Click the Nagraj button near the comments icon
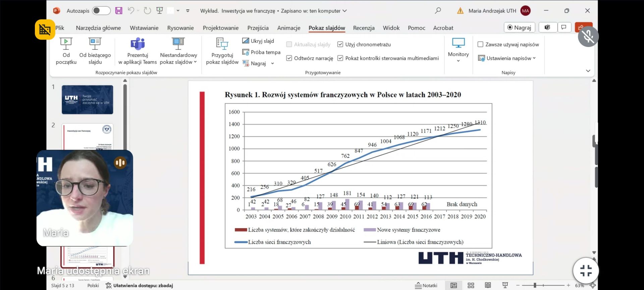644x290 pixels. pos(519,28)
